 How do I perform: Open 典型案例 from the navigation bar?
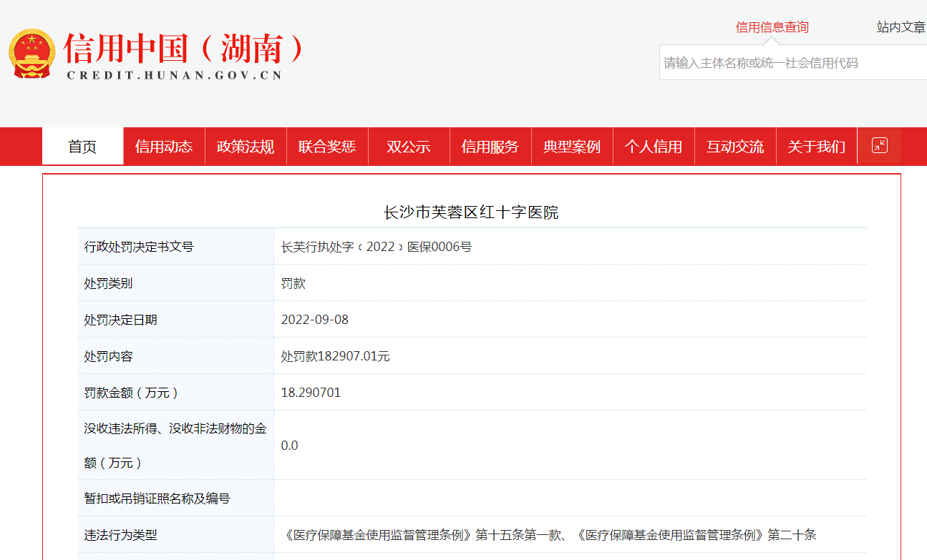click(x=572, y=147)
